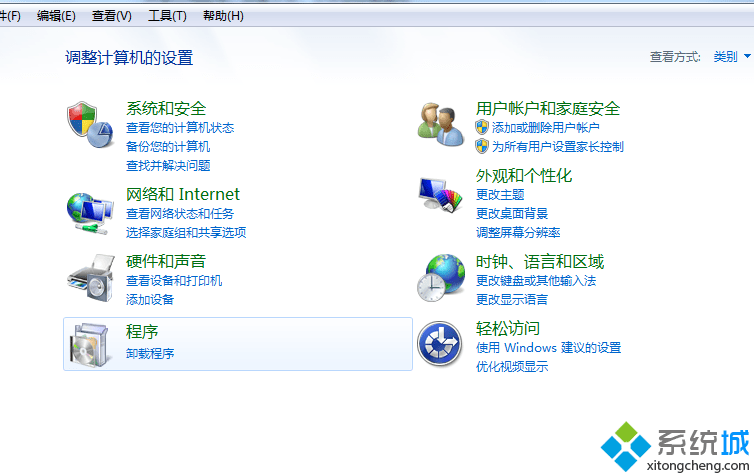The image size is (754, 476).
Task: Click the Network and Internet globe icon
Action: (x=90, y=213)
